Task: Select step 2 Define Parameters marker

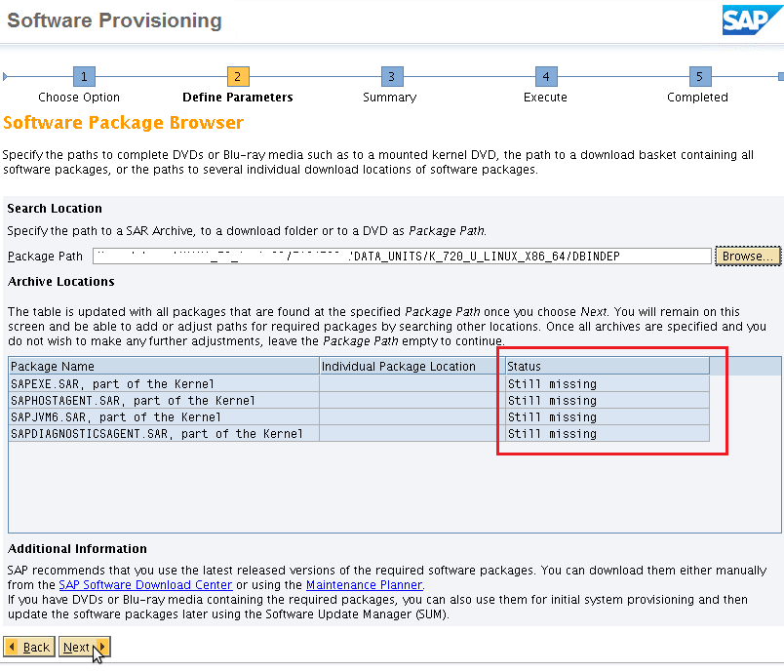Action: click(238, 76)
